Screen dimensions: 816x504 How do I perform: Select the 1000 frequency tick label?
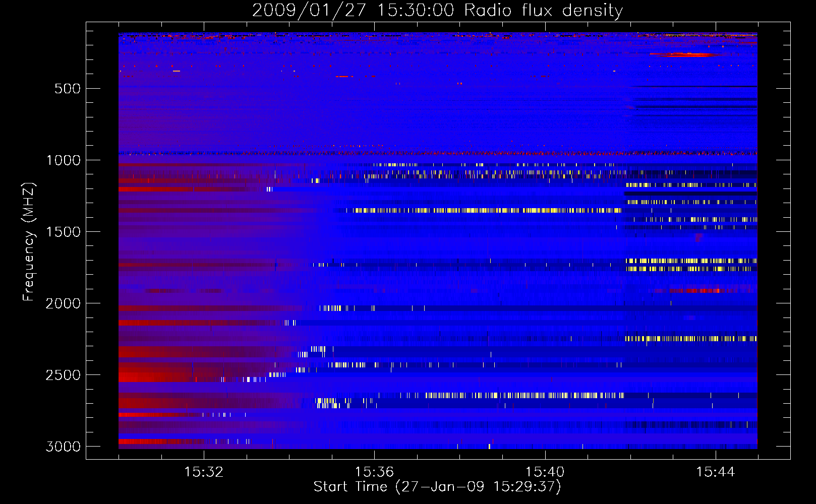tap(63, 160)
